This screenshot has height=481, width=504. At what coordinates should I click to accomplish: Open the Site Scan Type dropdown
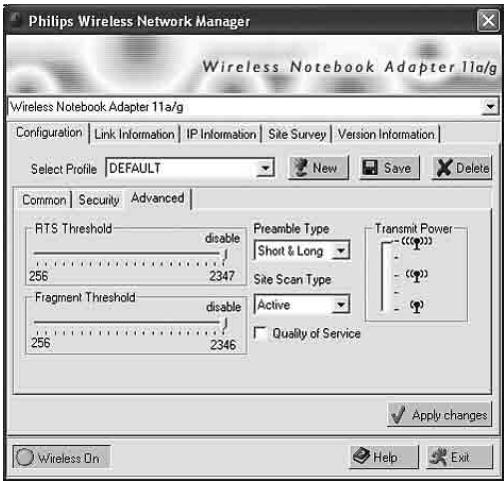click(x=341, y=304)
